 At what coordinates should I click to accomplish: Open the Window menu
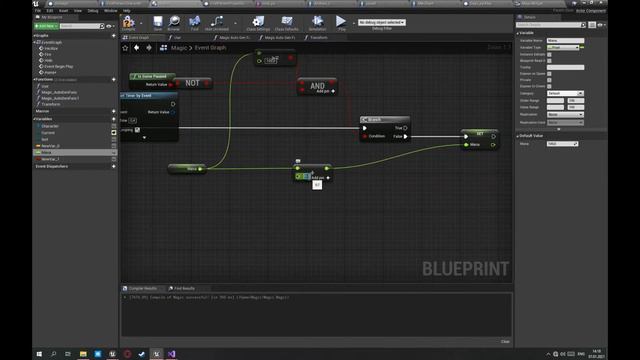coord(111,11)
